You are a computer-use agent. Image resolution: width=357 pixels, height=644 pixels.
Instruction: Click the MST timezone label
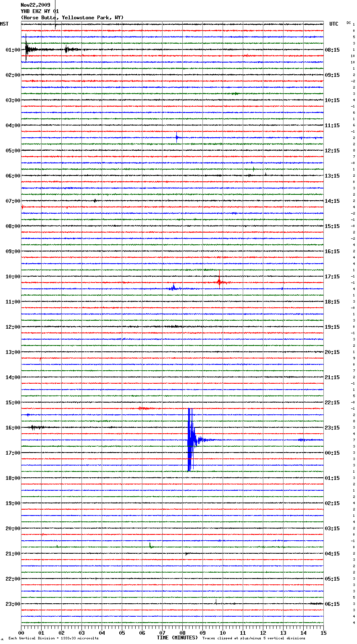4,24
